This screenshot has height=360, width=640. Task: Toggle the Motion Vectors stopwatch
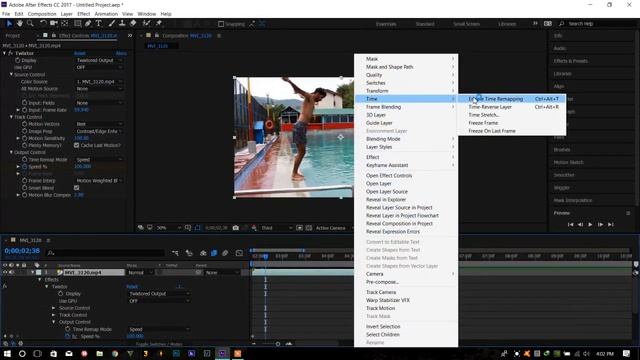24,124
